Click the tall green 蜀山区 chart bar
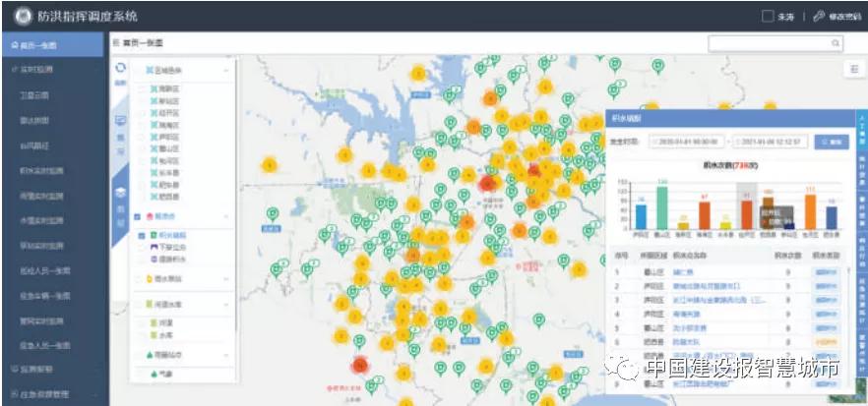The image size is (868, 406). click(663, 207)
